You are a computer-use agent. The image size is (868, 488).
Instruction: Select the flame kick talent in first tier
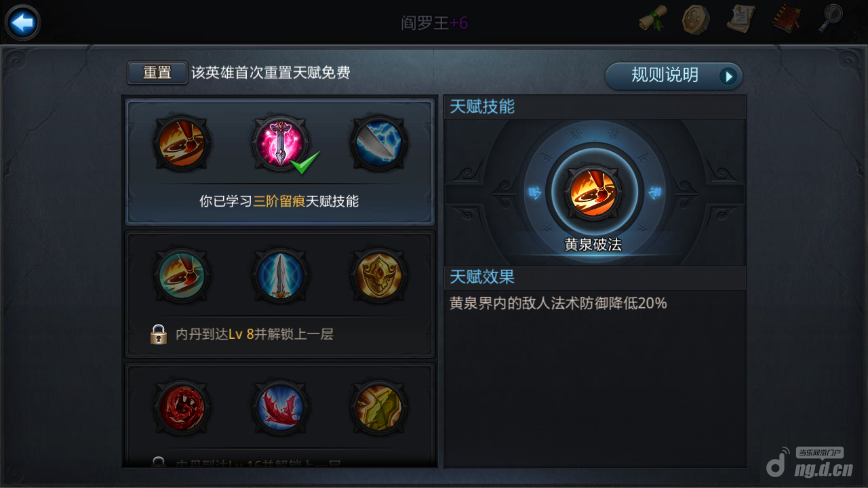(x=182, y=144)
